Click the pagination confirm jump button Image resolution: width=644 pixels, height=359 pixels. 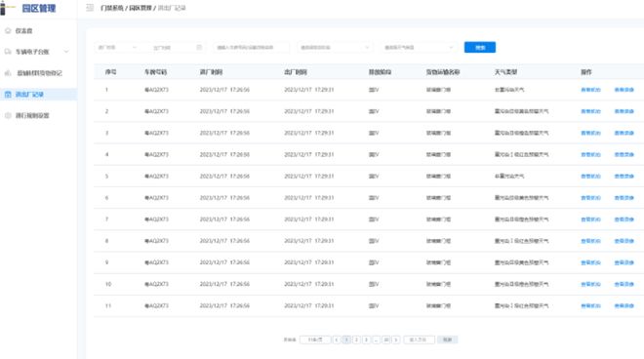[x=447, y=339]
